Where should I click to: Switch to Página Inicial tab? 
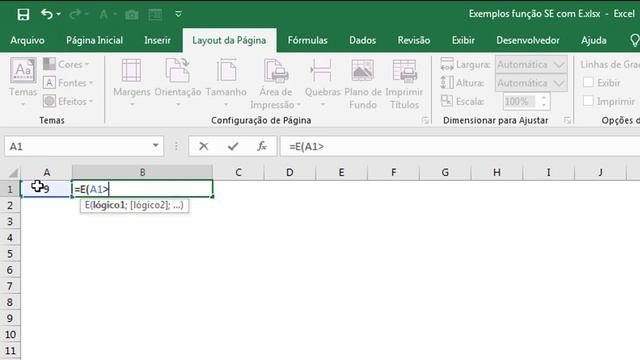[x=94, y=40]
